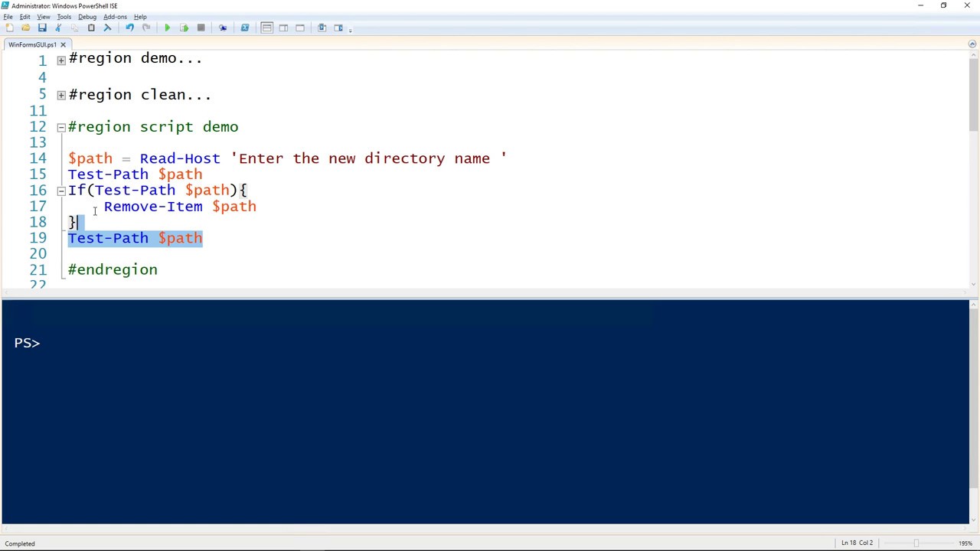Open toolbar overflow options arrow
Viewport: 980px width, 551px height.
tap(351, 29)
